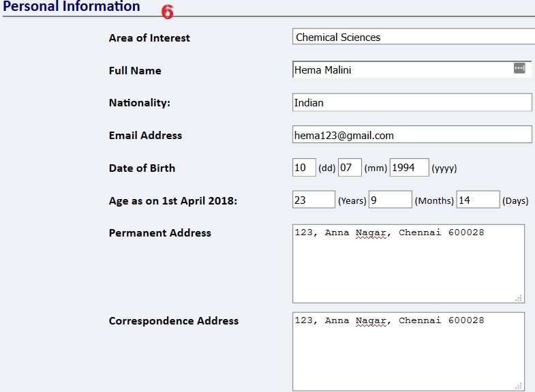This screenshot has width=535, height=392.
Task: Click the Personal Information section heading
Action: click(x=72, y=7)
